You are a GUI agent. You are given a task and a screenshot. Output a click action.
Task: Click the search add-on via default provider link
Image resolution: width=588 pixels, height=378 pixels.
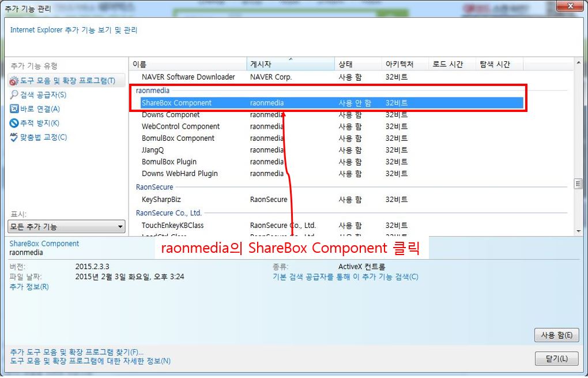[345, 277]
